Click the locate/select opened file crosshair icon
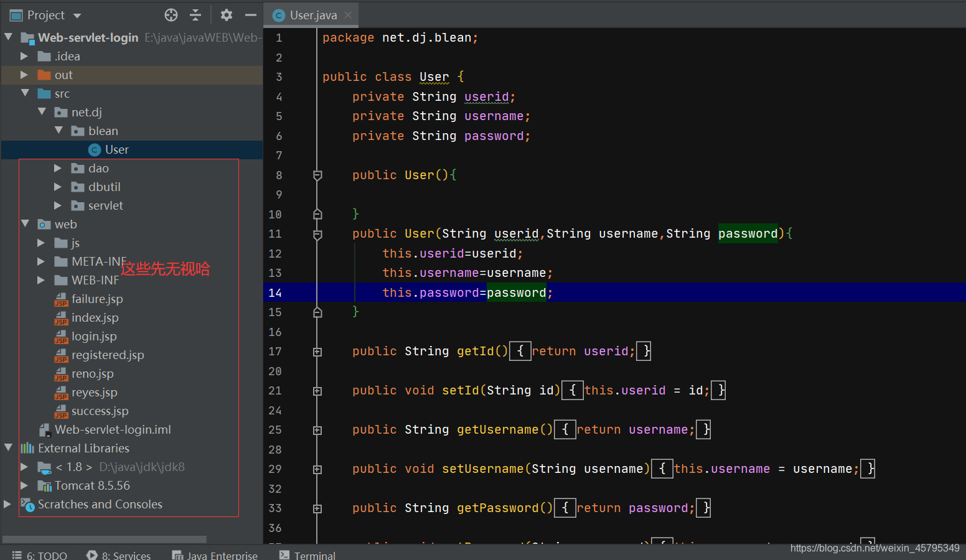The width and height of the screenshot is (966, 560). tap(171, 15)
